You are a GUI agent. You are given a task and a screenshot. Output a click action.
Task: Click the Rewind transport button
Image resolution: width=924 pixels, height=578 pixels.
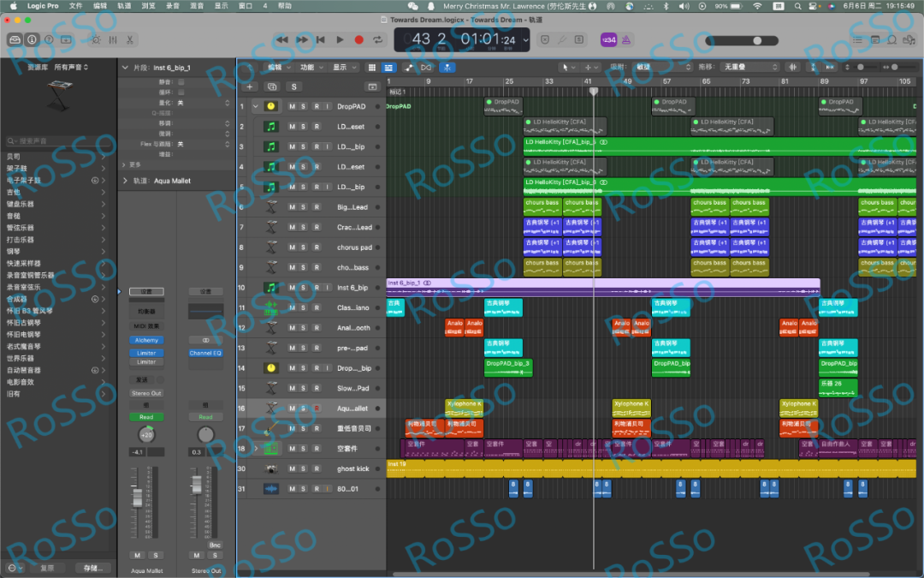click(282, 39)
